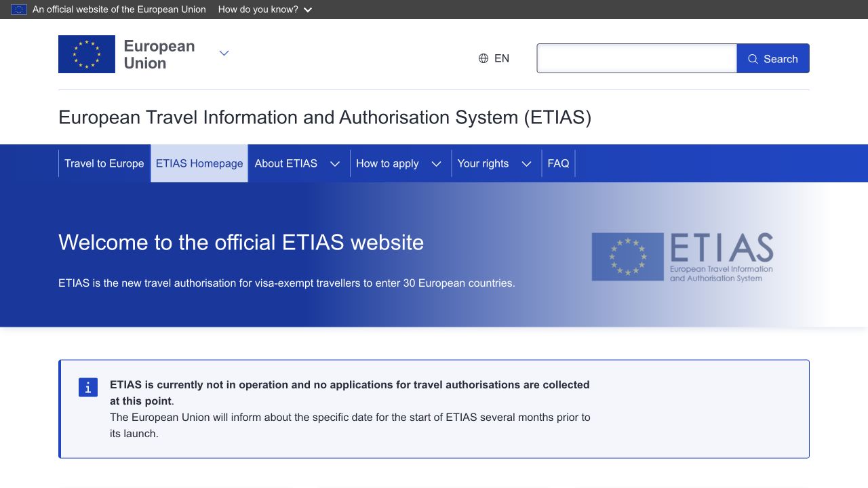Open the EN language selector
This screenshot has height=488, width=868.
point(494,58)
